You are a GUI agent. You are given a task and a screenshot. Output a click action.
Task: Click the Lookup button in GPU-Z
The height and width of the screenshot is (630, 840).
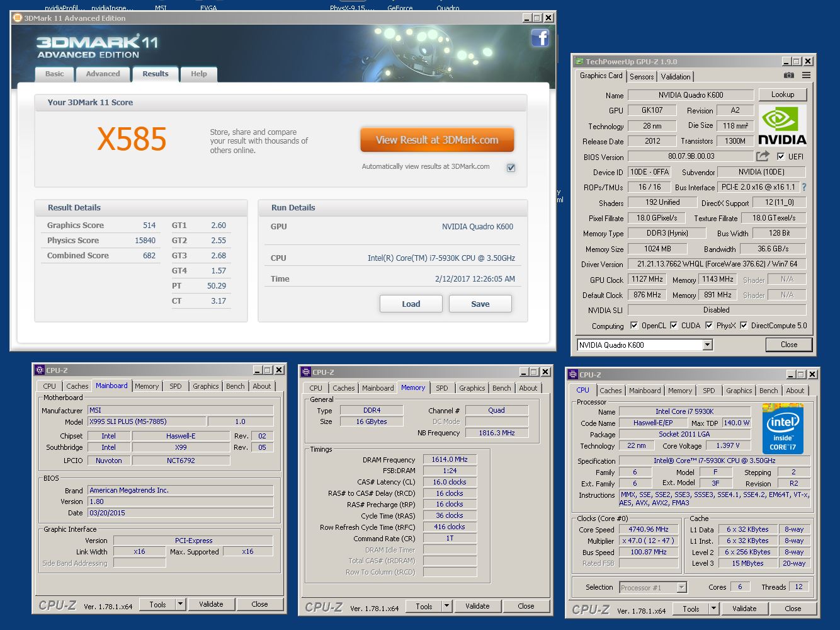[783, 94]
